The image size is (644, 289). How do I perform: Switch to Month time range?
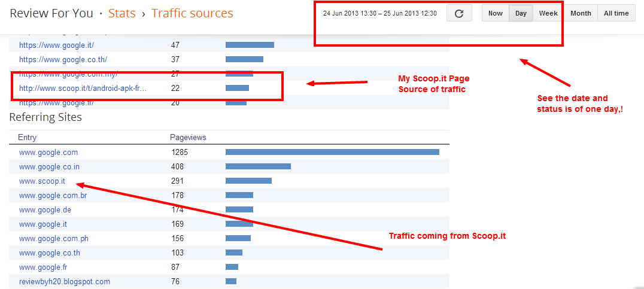pyautogui.click(x=581, y=13)
